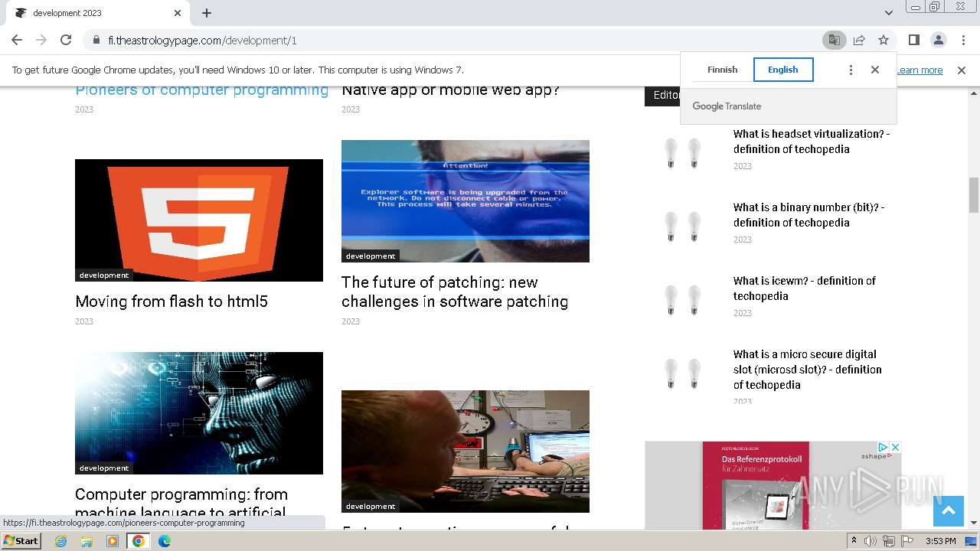The image size is (980, 551).
Task: Click development tag on keyboard image
Action: click(x=371, y=507)
